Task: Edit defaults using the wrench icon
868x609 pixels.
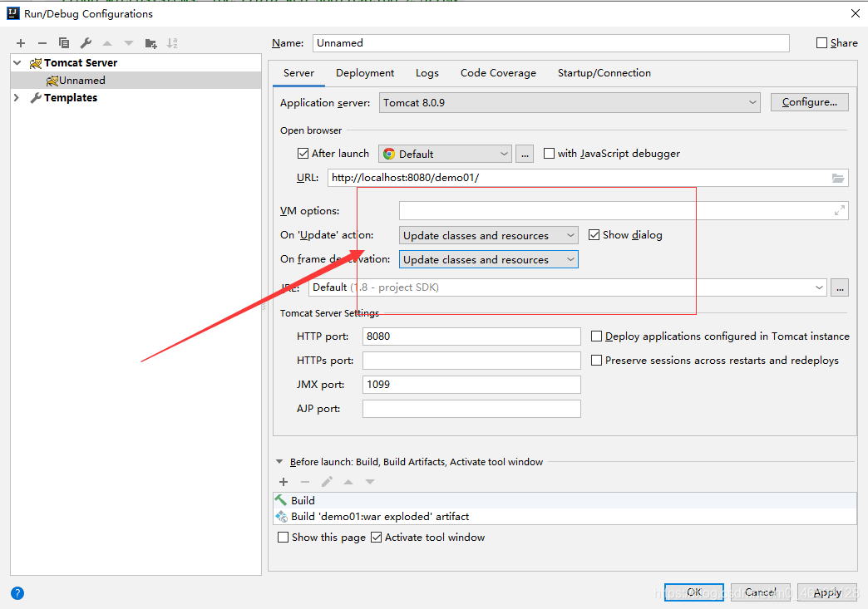Action: click(86, 43)
